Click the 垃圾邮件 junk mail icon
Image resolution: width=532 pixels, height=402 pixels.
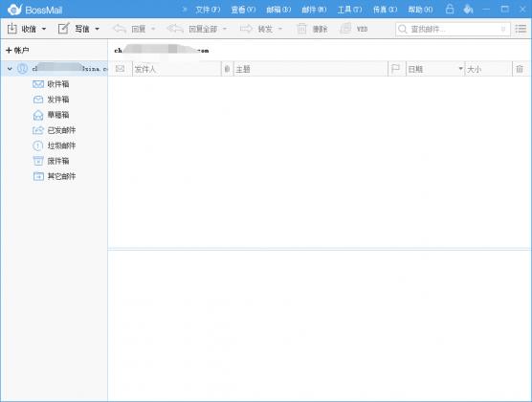pos(37,145)
